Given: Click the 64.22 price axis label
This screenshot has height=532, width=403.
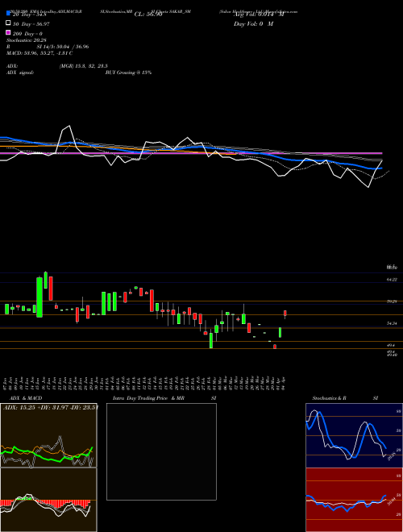Looking at the screenshot, I should [392, 280].
